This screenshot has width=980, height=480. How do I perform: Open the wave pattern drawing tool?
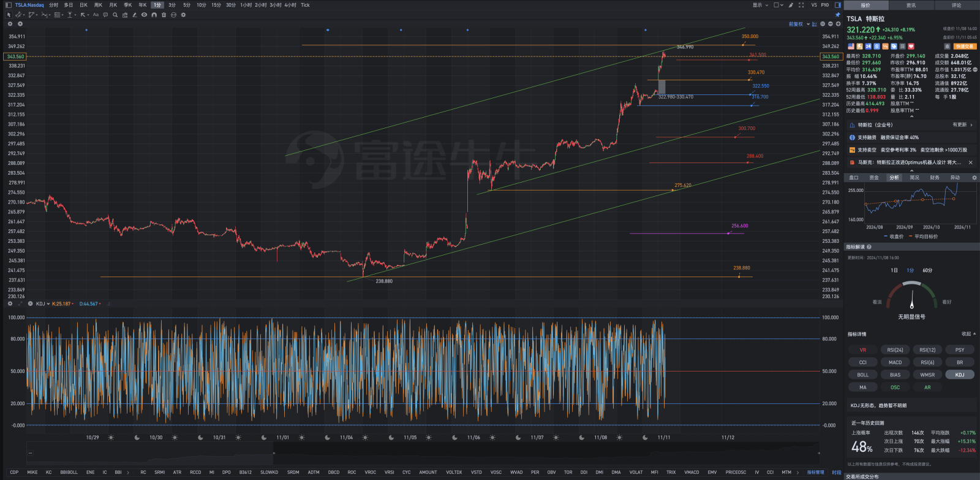(45, 15)
